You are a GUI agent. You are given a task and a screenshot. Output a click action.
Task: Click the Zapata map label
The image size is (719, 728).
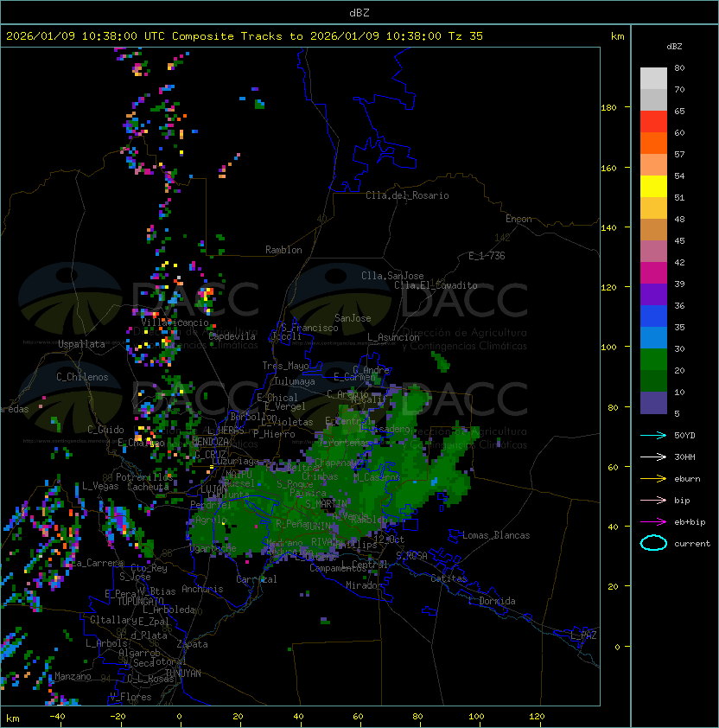192,644
